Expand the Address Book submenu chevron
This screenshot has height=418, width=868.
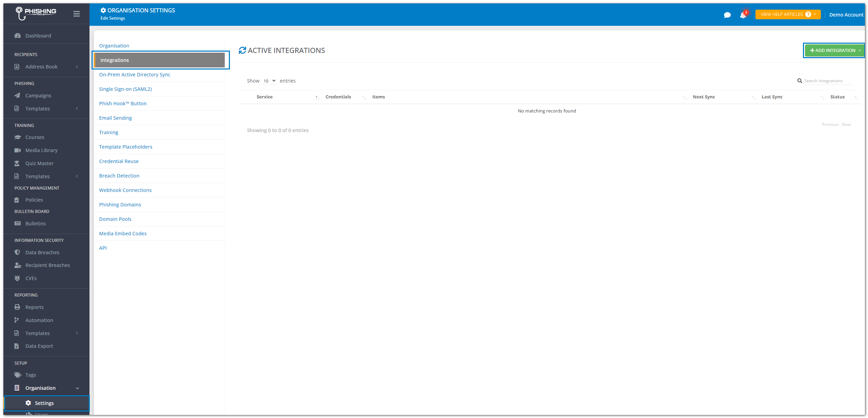click(77, 67)
